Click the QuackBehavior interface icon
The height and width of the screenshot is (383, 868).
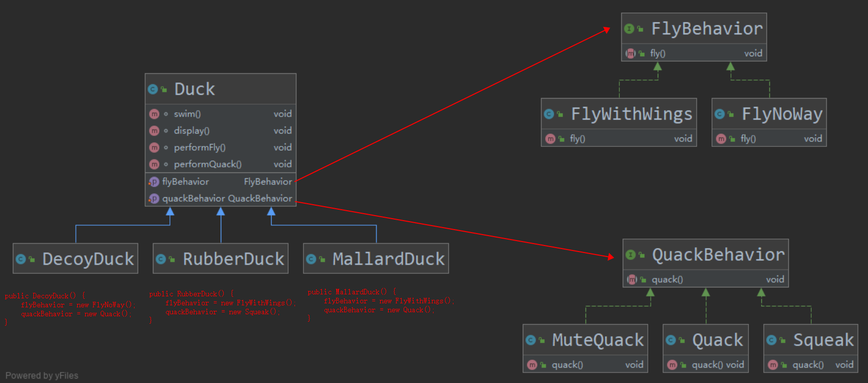pos(631,255)
